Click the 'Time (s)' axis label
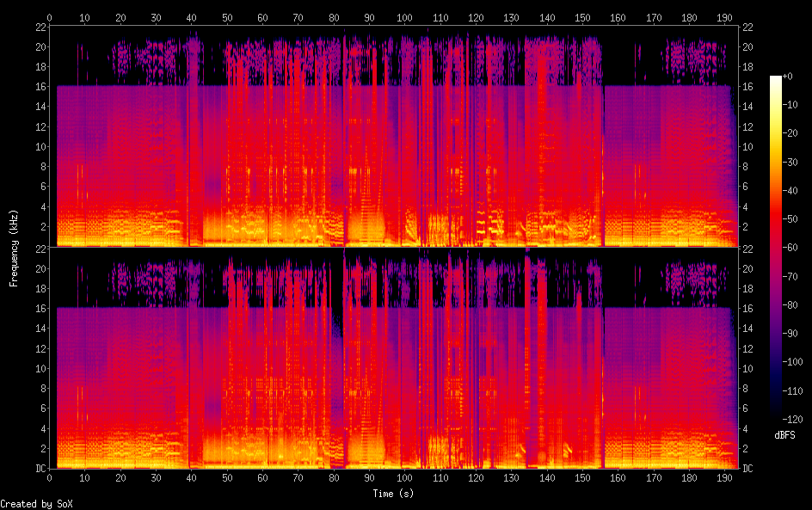 coord(394,494)
